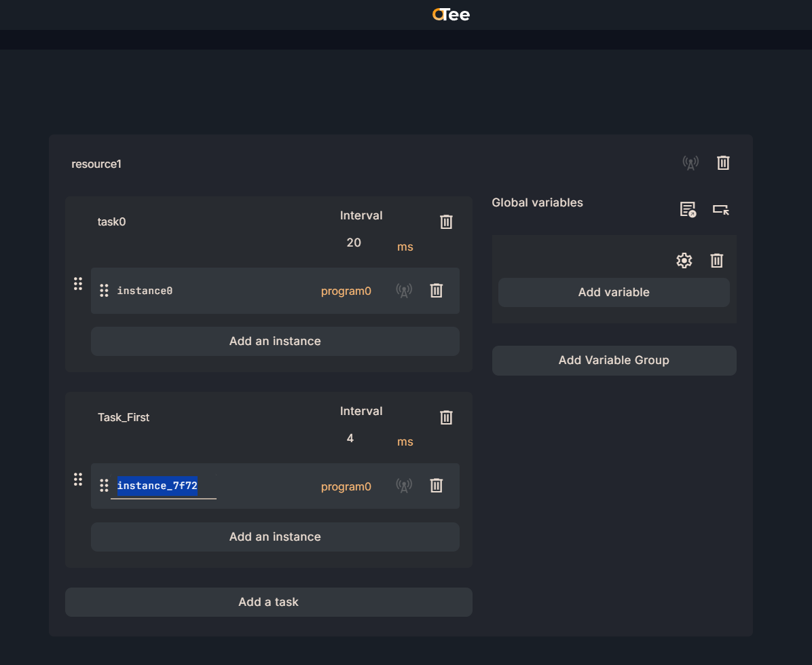Click the antenna icon on instance_7f72 row
The width and height of the screenshot is (812, 665).
(404, 486)
